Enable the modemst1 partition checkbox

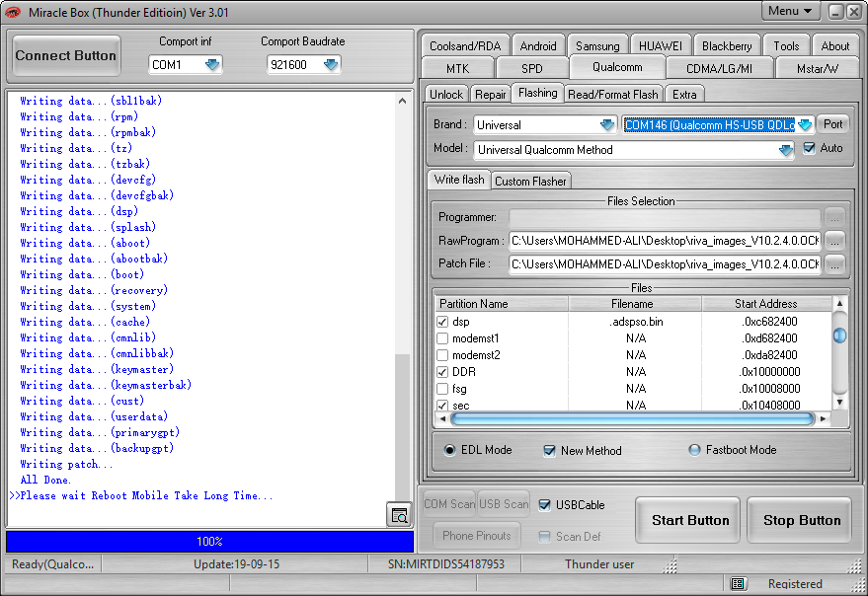click(442, 338)
